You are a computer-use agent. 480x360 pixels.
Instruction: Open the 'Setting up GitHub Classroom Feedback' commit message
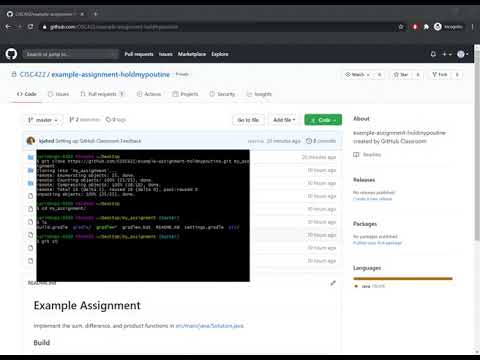[98, 141]
